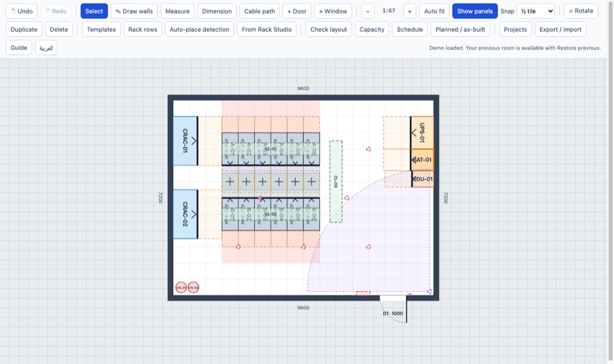Click the left 7200 dimension label

tap(160, 198)
